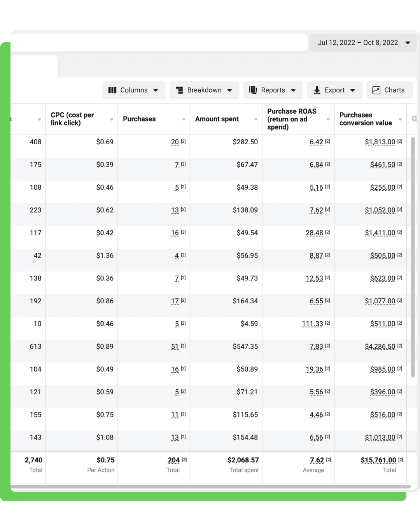Click the vertical table scrollbar

[413, 257]
